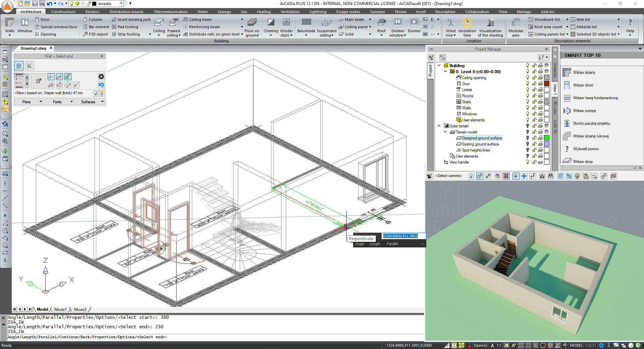
Task: Open the Surfaces dropdown in wall panel
Action: [90, 102]
